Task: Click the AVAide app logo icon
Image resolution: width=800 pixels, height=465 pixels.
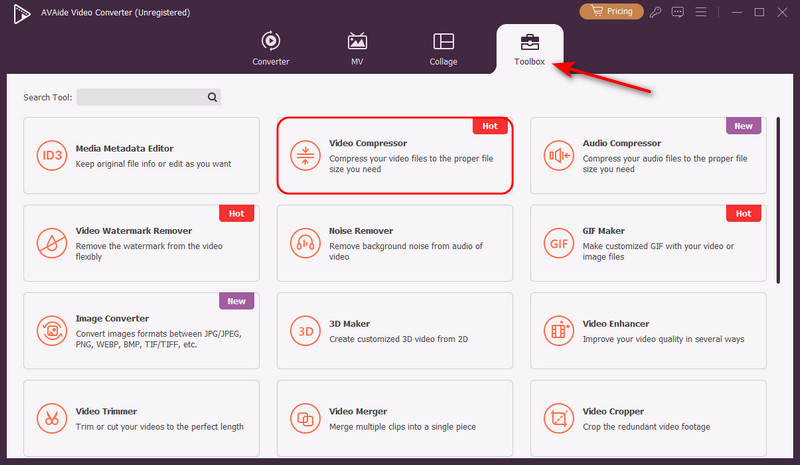Action: (21, 13)
